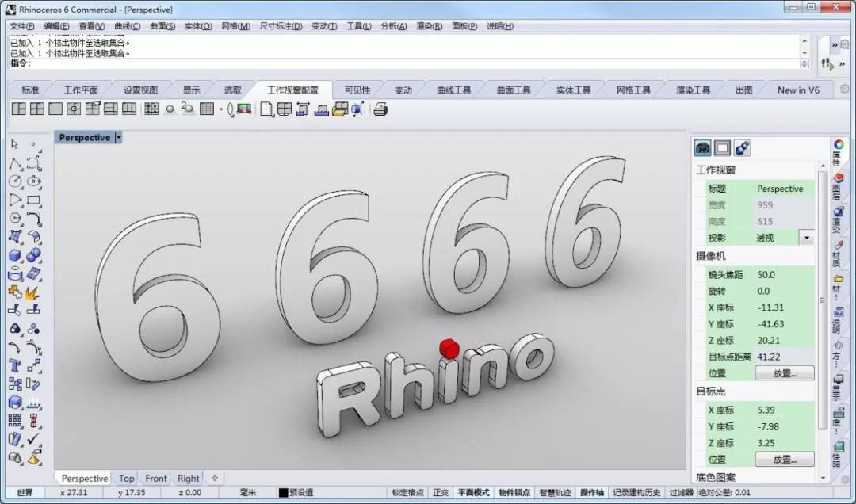Choose the Circle drawing tool
The width and height of the screenshot is (856, 504).
[15, 181]
